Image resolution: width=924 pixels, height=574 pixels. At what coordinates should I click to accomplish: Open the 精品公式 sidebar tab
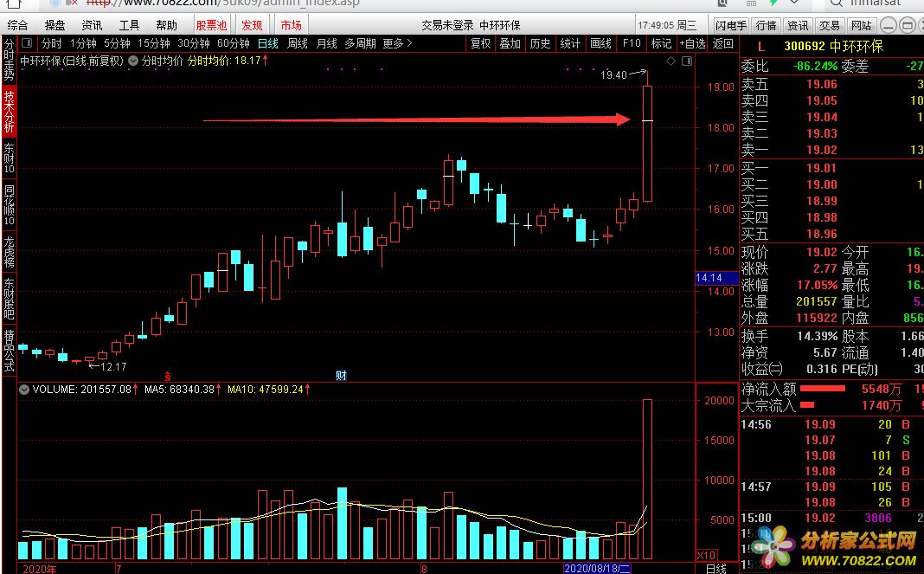[9, 351]
